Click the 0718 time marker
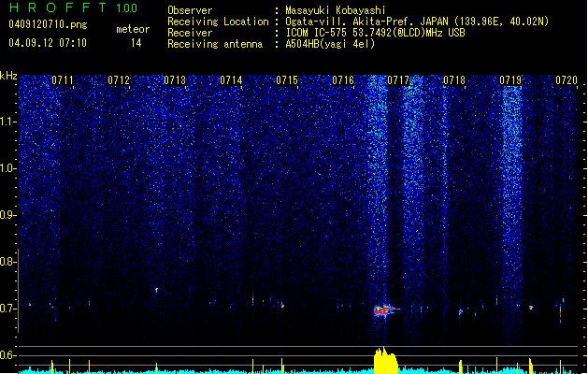 tap(454, 80)
